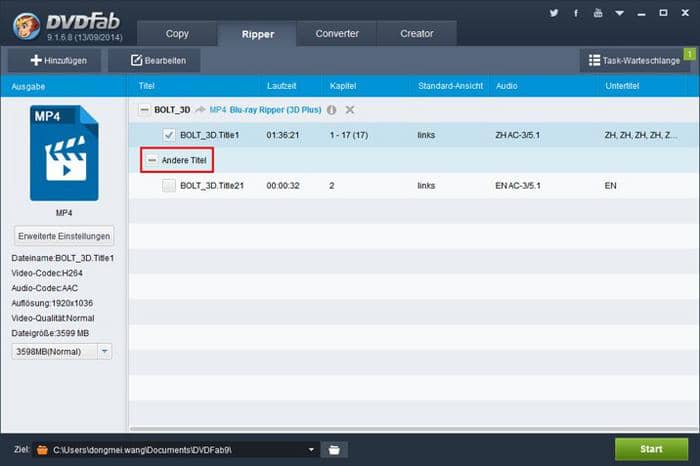Image resolution: width=700 pixels, height=466 pixels.
Task: Click audio ZH AC-3/5.1 of Title1
Action: click(517, 135)
